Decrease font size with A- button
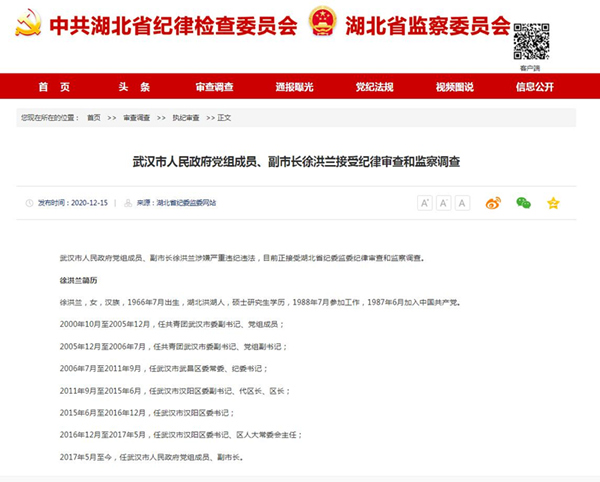600x482 pixels. 443,203
